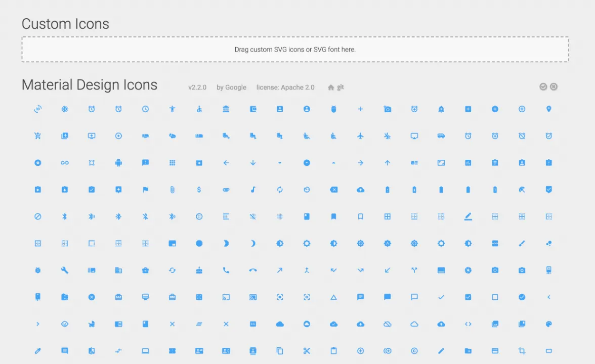
Task: Open the home page link icon
Action: click(x=331, y=87)
